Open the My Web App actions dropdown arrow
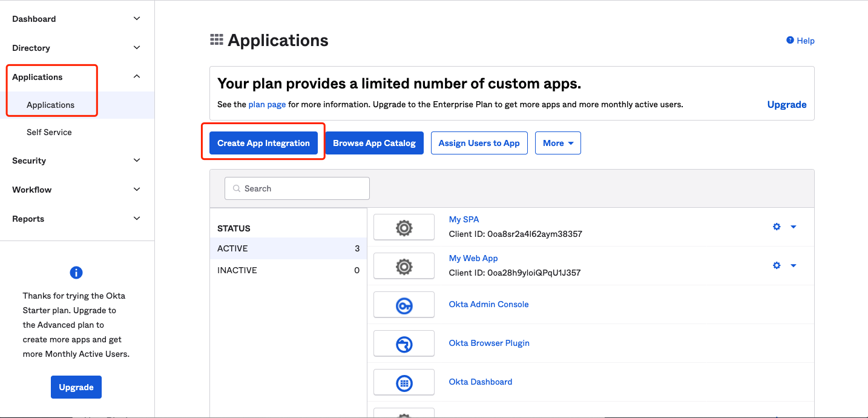868x418 pixels. [794, 266]
